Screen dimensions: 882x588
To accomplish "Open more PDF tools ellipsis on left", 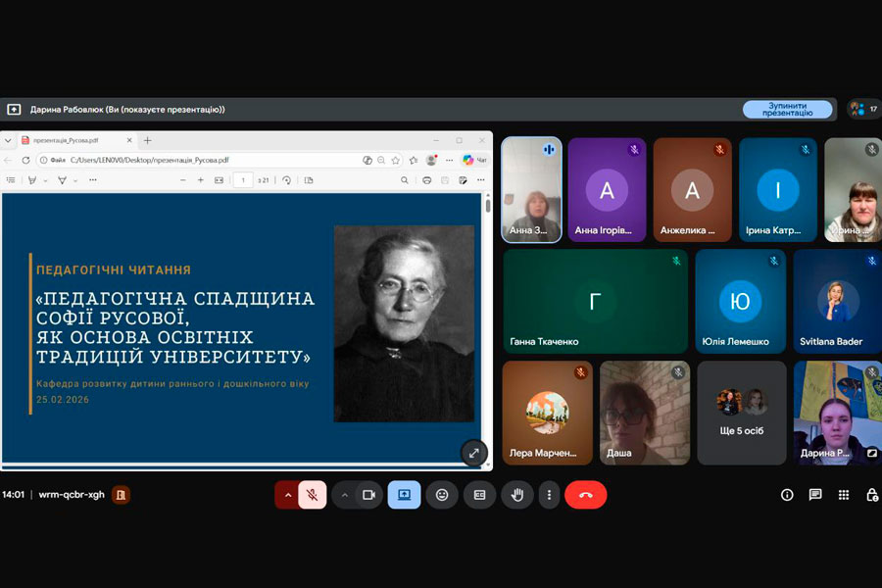I will point(93,180).
